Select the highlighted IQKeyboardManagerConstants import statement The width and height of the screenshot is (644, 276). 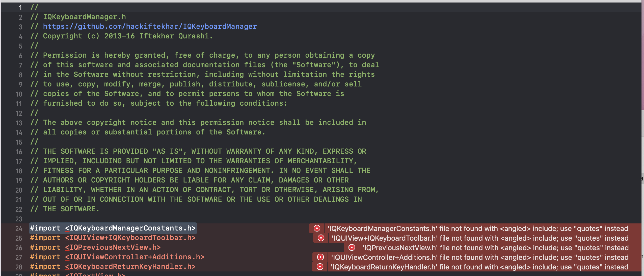click(112, 228)
